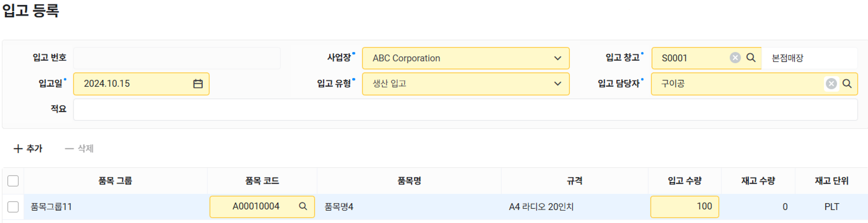Viewport: 868px width, 223px height.
Task: Click the 입고 수량 cell showing 100
Action: click(684, 206)
